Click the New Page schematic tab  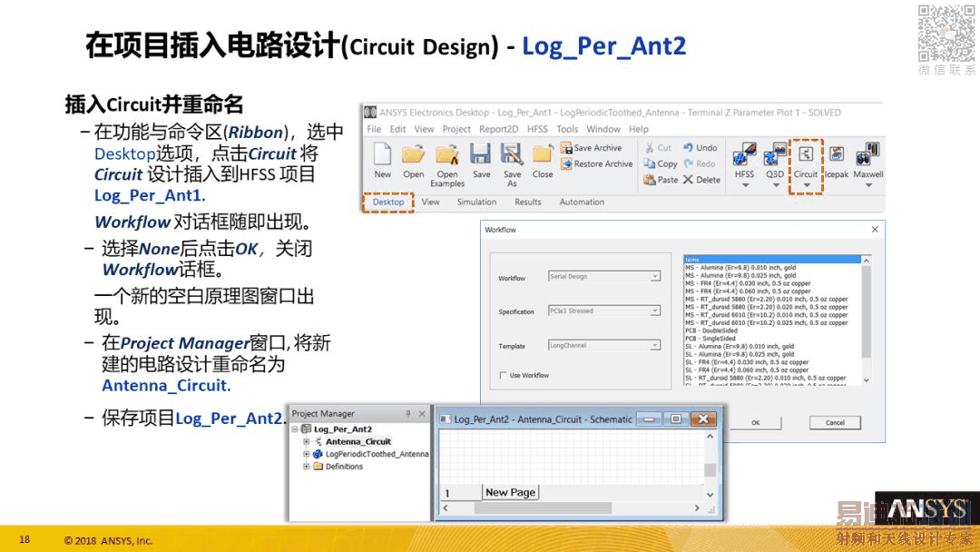[x=510, y=492]
